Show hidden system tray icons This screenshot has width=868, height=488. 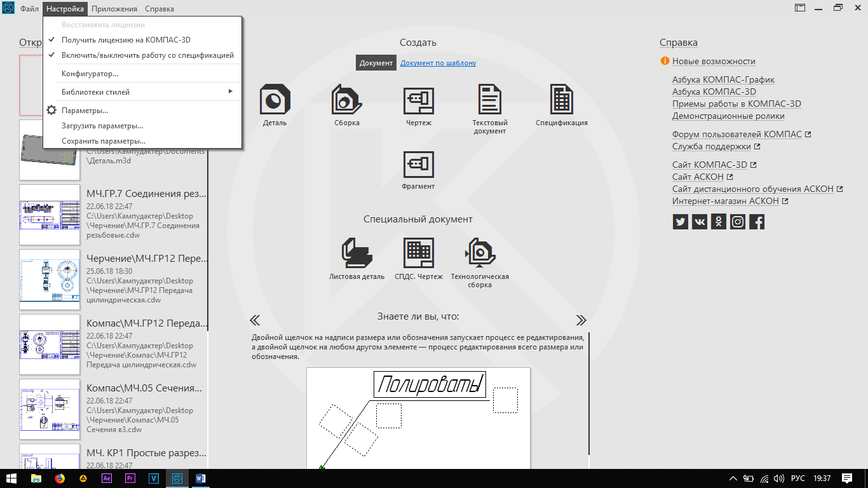click(733, 478)
